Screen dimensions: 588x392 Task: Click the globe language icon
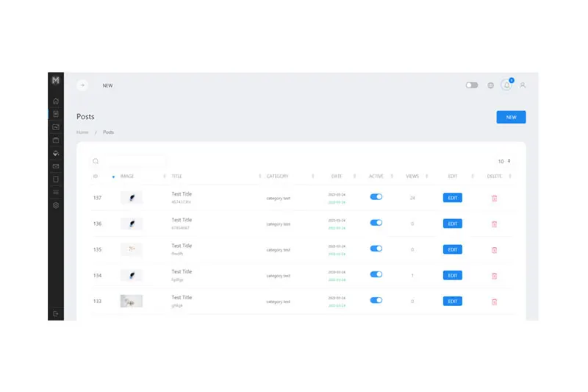tap(490, 85)
